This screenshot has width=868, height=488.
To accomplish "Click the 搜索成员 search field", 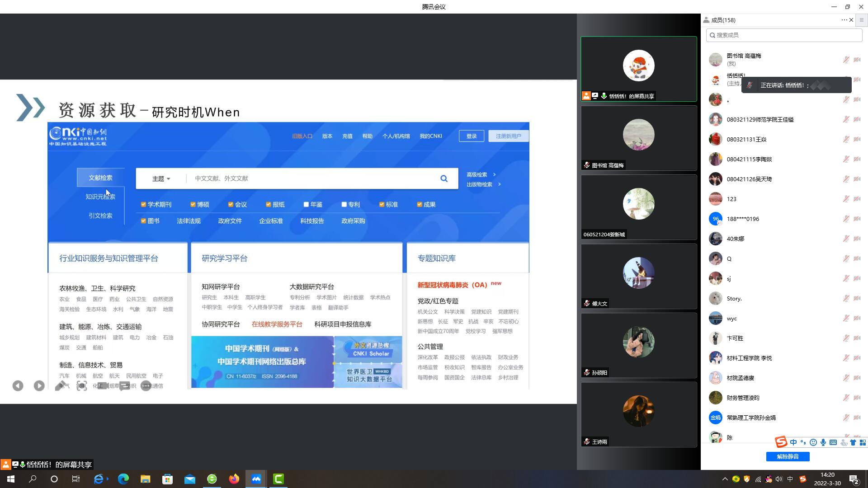I will pyautogui.click(x=784, y=35).
